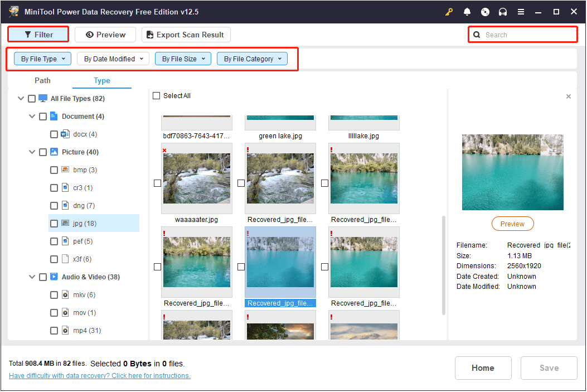Open the headphones support icon

point(503,12)
